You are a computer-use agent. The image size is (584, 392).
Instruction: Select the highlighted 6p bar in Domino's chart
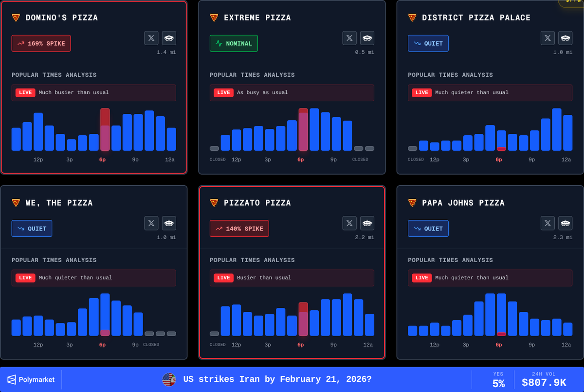105,129
